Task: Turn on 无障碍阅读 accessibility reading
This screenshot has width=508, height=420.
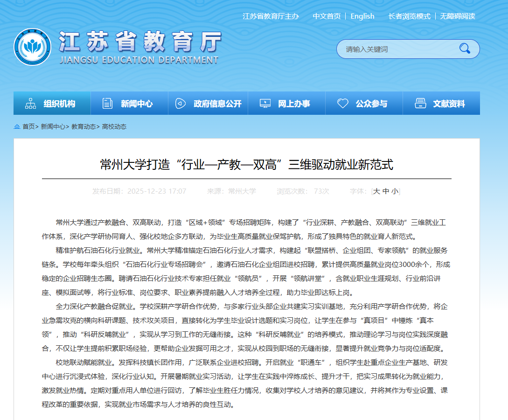Action: tap(458, 16)
